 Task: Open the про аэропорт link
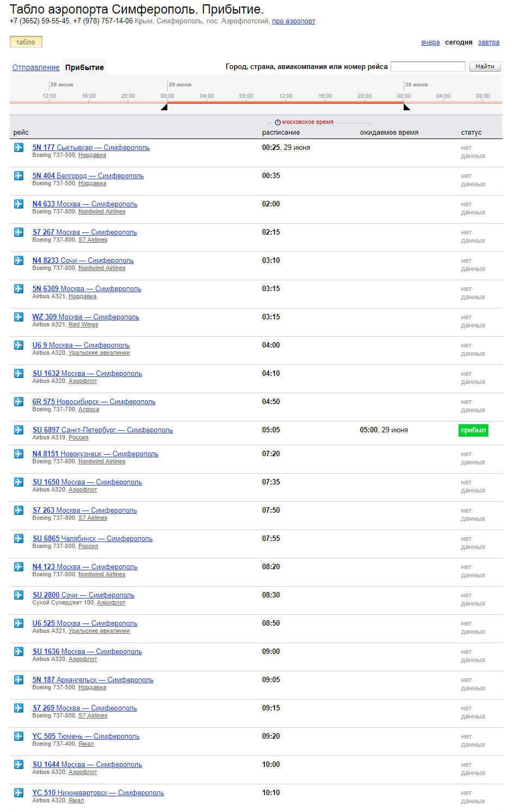point(293,21)
